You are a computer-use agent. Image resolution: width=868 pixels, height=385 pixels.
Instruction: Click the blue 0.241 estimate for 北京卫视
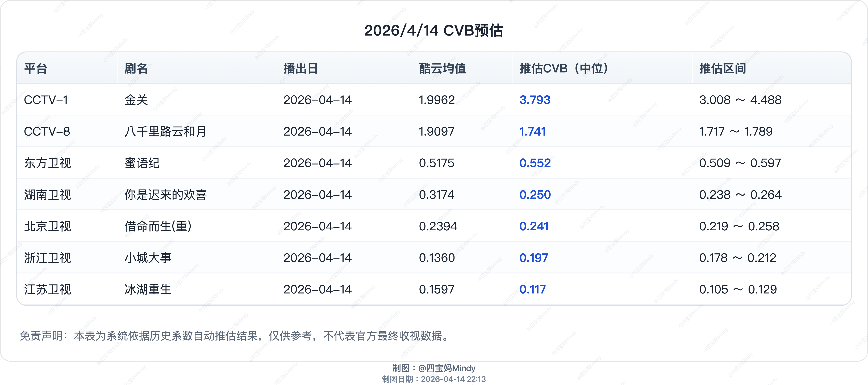pyautogui.click(x=534, y=227)
